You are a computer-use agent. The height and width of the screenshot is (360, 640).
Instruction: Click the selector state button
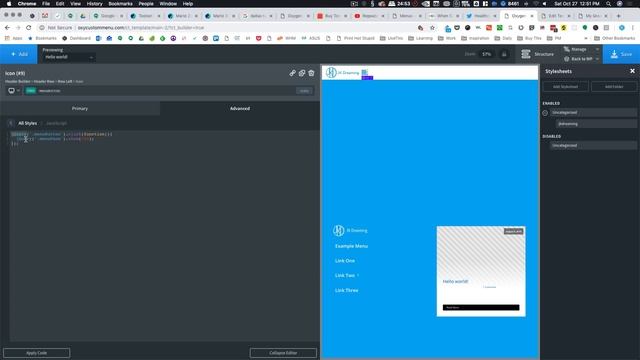click(x=304, y=91)
